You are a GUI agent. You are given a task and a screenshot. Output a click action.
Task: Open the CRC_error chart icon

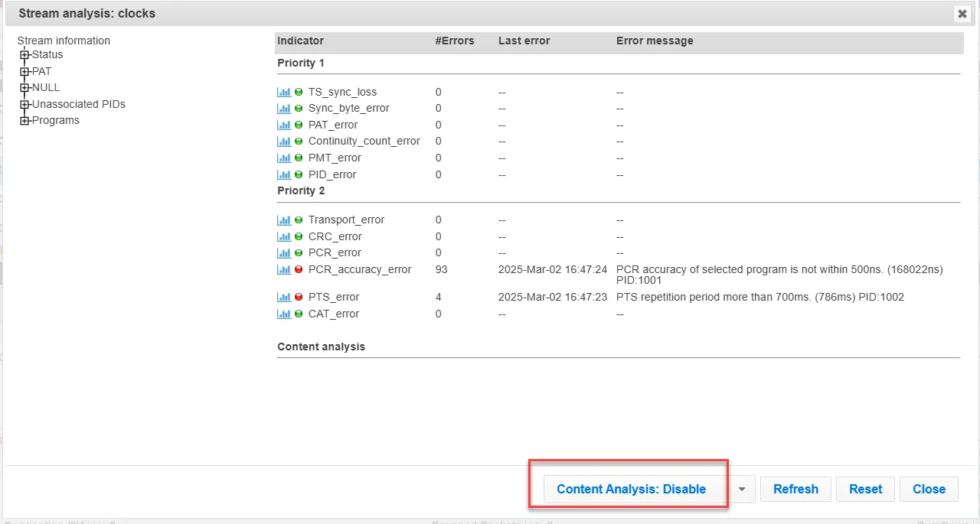click(x=283, y=236)
